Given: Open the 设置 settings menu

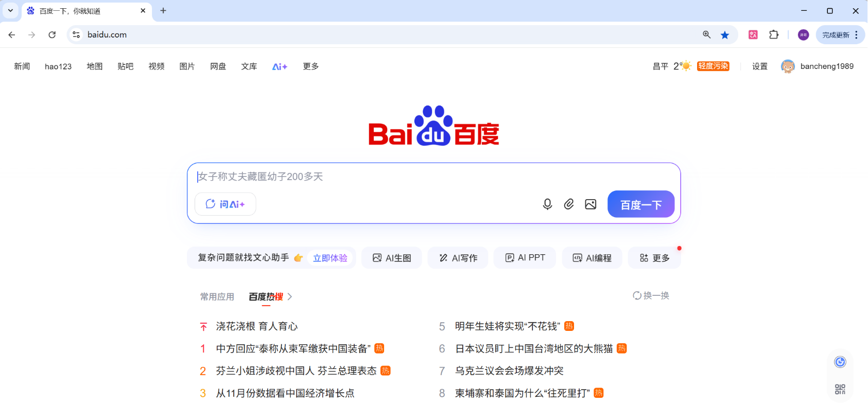Looking at the screenshot, I should point(760,66).
